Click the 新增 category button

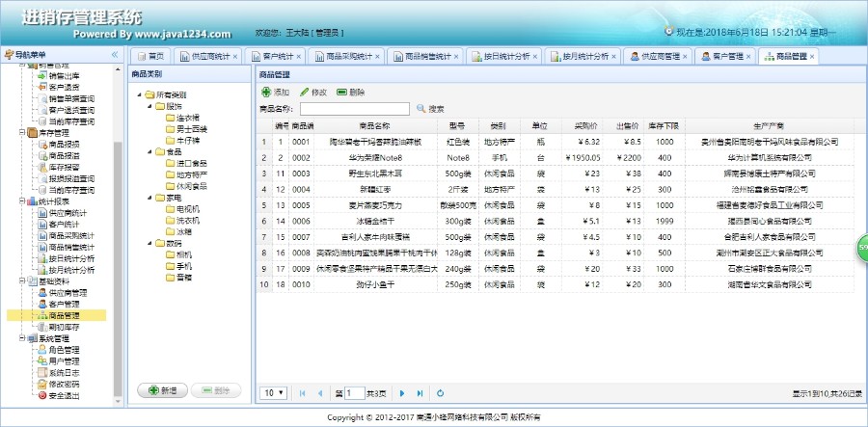161,390
